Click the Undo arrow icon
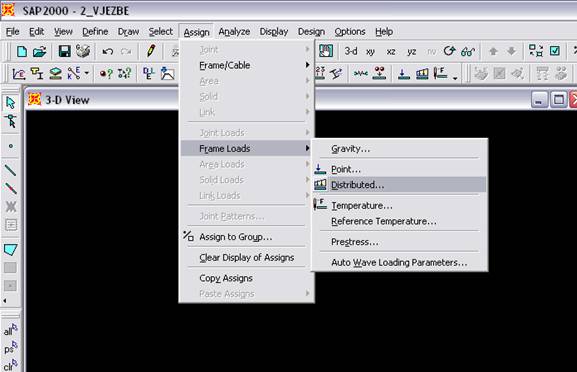Image resolution: width=577 pixels, height=372 pixels. [107, 52]
